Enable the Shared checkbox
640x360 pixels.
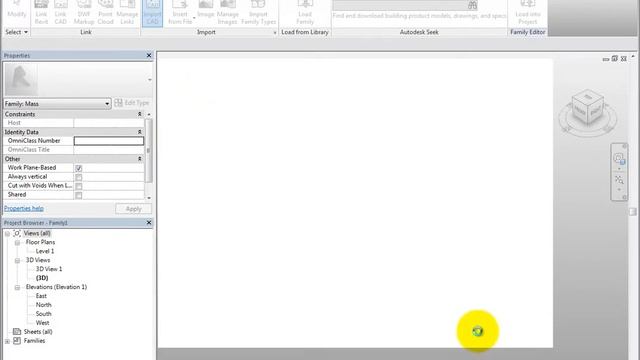(78, 196)
